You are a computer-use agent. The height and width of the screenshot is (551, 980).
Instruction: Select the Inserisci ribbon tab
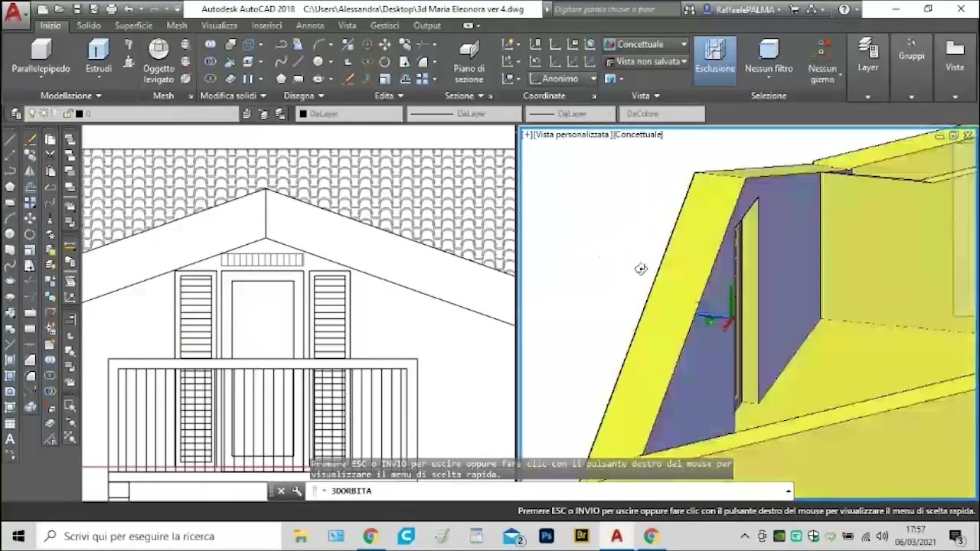point(266,25)
